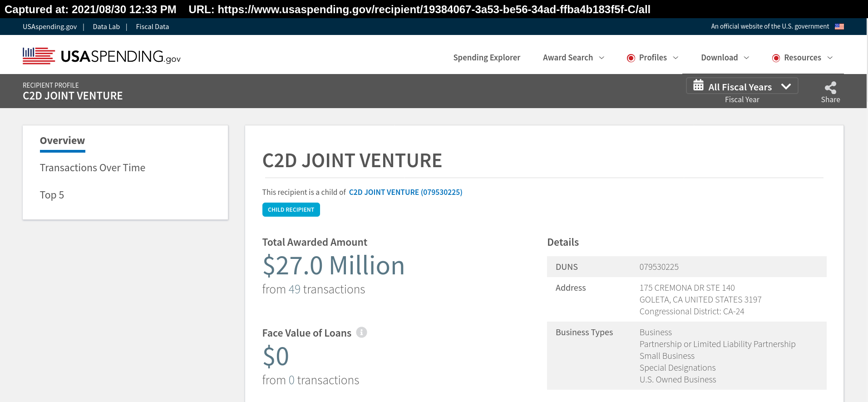868x402 pixels.
Task: Open the Resources menu
Action: pos(802,58)
